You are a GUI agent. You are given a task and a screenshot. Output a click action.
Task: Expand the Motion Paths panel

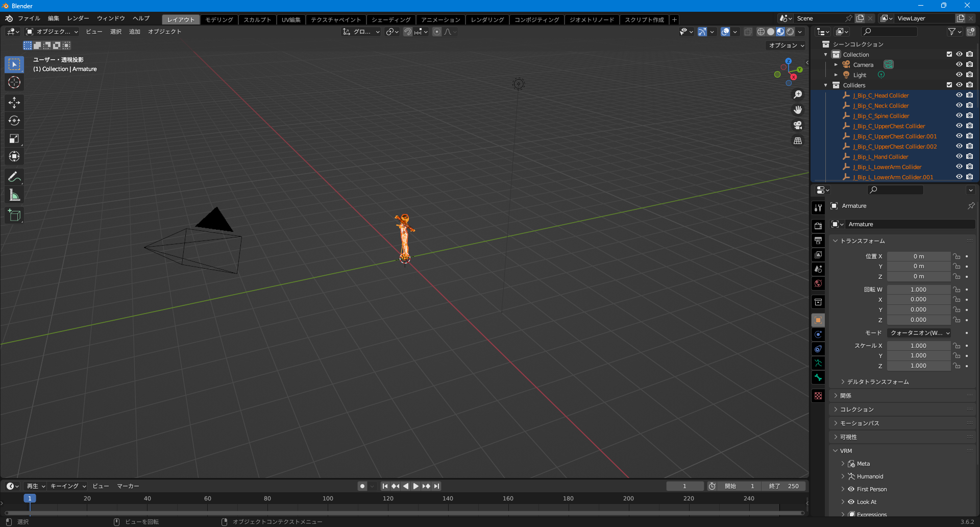[859, 423]
